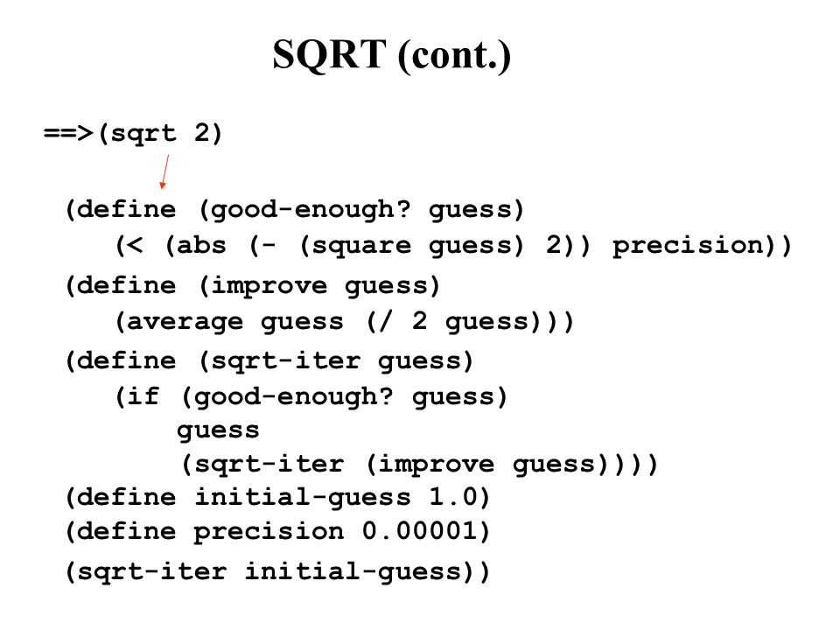The image size is (840, 630).
Task: Click '(square guess)' in the abs expression
Action: pos(411,246)
